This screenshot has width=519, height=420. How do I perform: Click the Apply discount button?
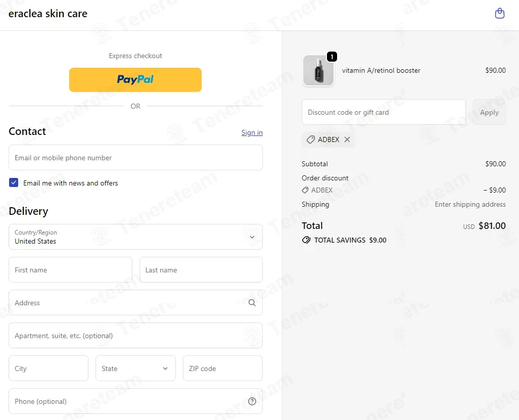[x=489, y=112]
